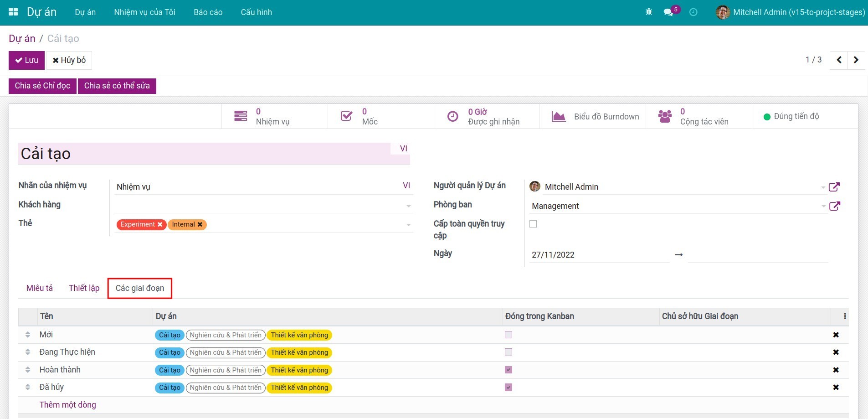Check Đóng trong Kanban for Mới stage
Image resolution: width=868 pixels, height=419 pixels.
pos(508,335)
